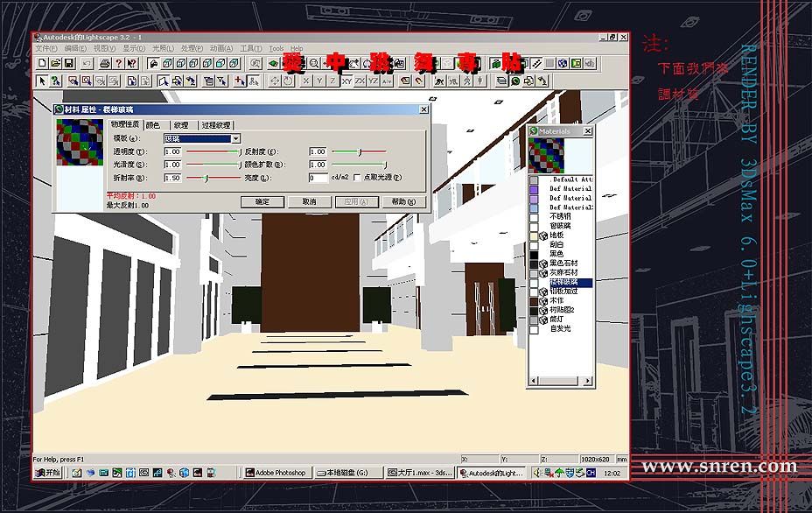Click the context help arrow-question icon
Screen dimensions: 812x513
(131, 63)
